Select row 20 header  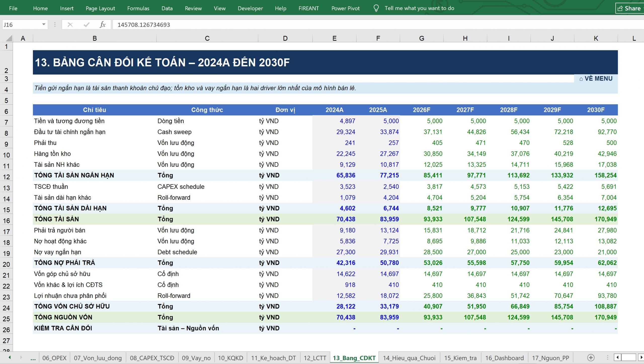point(6,264)
